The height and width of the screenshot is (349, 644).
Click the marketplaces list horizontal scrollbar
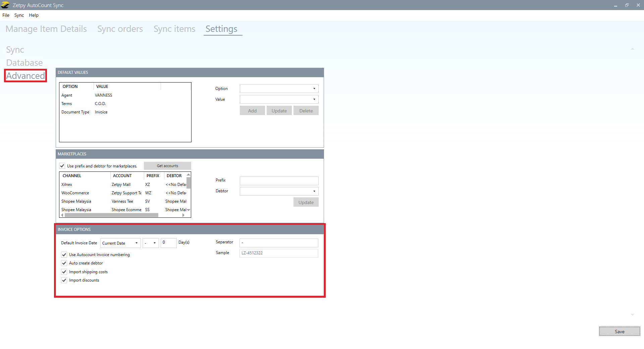click(111, 215)
